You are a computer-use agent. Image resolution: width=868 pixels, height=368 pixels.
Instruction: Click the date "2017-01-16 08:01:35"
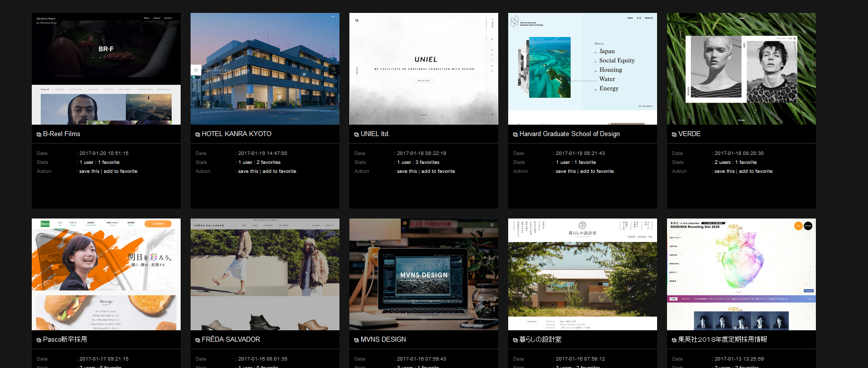[x=263, y=359]
